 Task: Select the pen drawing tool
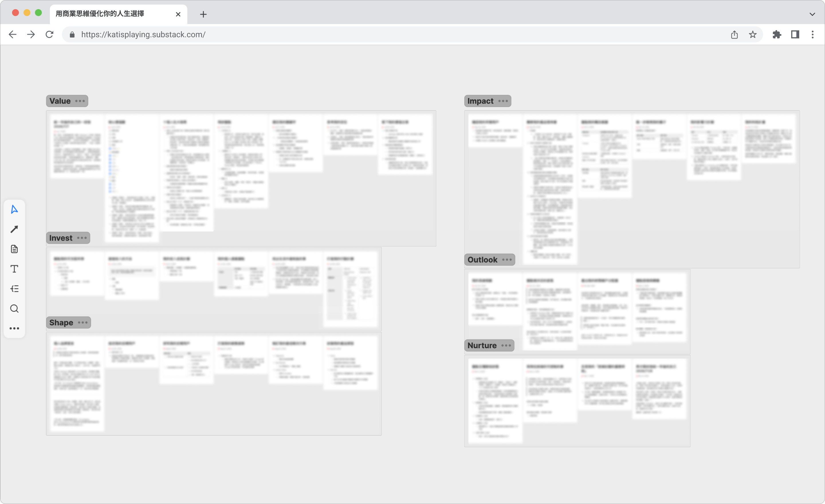[14, 229]
